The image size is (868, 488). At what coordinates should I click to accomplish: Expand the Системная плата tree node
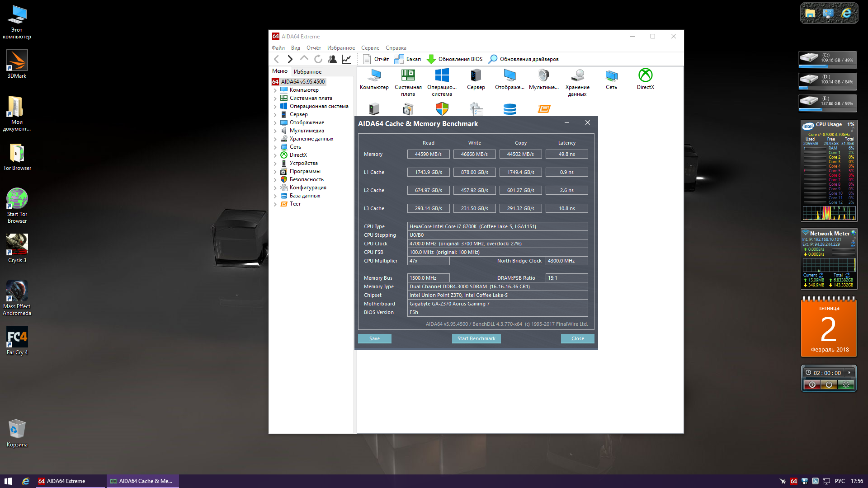275,99
